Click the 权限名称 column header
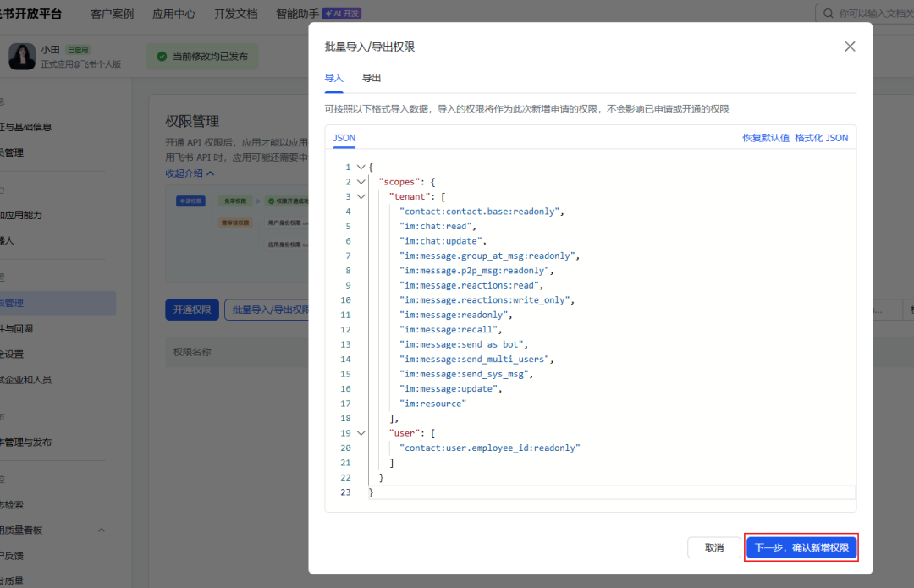Viewport: 914px width, 588px height. coord(192,352)
